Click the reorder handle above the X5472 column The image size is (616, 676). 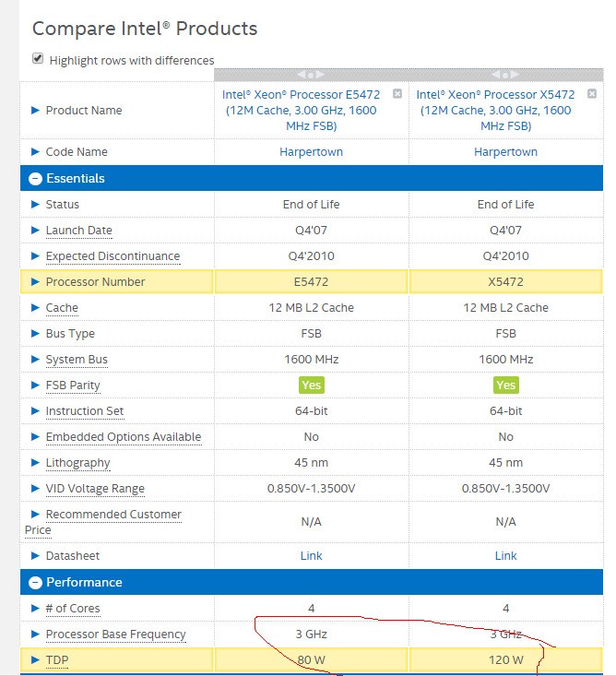[506, 75]
